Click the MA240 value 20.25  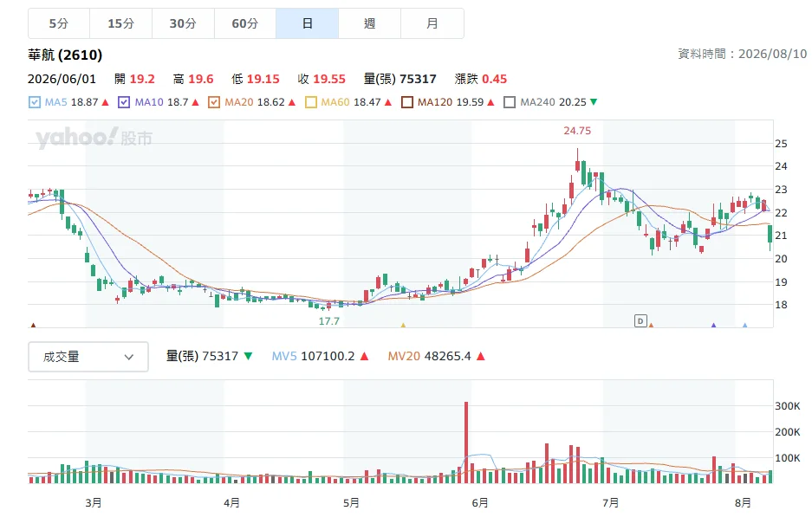pyautogui.click(x=572, y=102)
